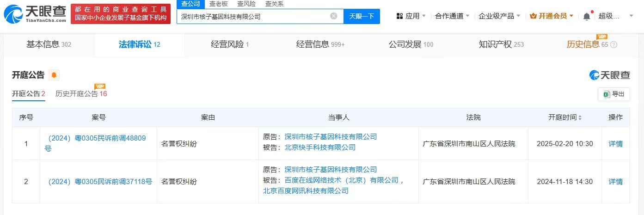Screen dimensions: 644x215
Task: Open the notification bell in header
Action: [586, 16]
